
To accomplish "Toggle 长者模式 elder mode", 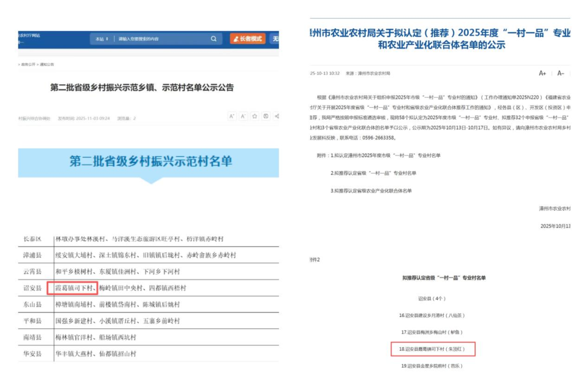I will click(x=248, y=39).
